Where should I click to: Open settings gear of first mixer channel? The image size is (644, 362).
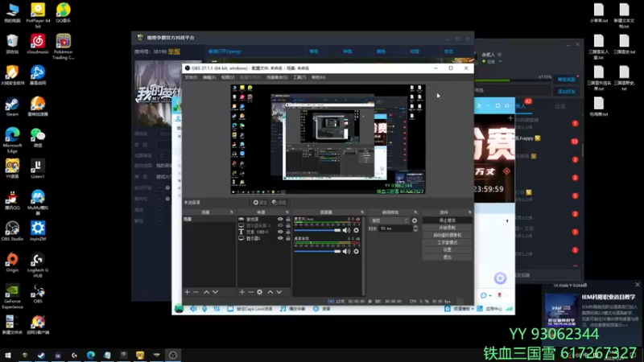click(356, 230)
